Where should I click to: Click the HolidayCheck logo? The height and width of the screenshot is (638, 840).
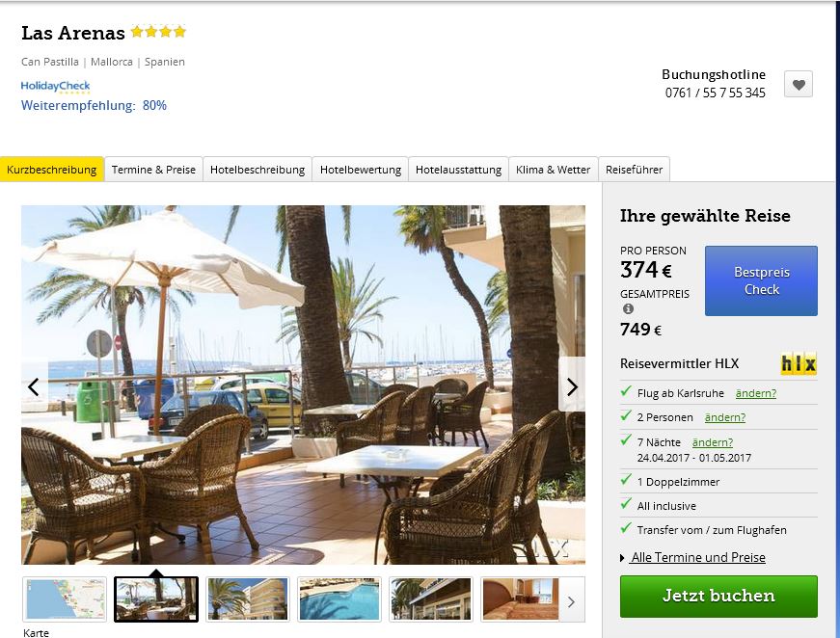point(55,86)
